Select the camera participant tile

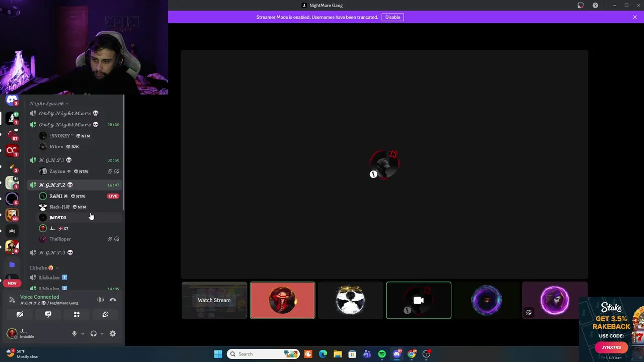pyautogui.click(x=419, y=300)
